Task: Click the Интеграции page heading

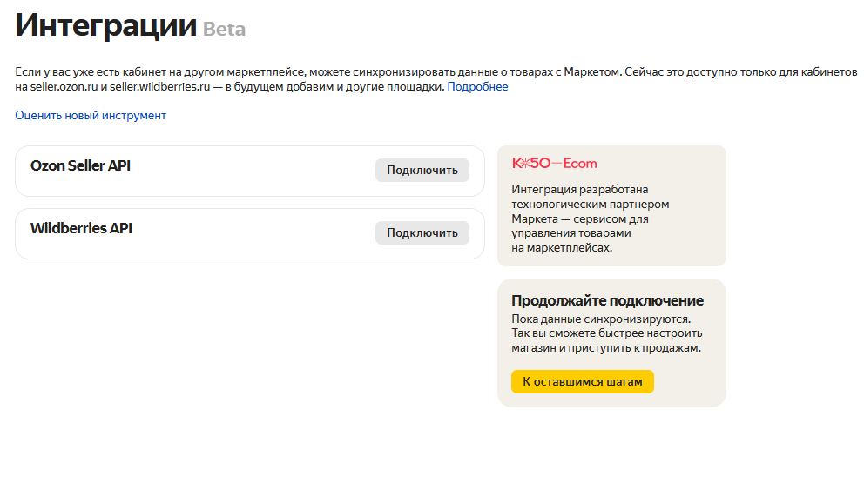Action: pos(105,25)
